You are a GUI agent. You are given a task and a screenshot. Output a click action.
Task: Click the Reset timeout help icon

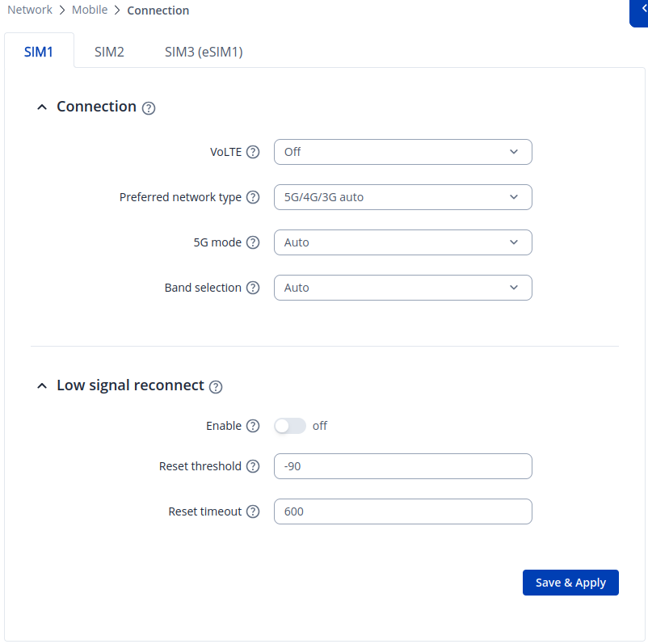pos(253,511)
